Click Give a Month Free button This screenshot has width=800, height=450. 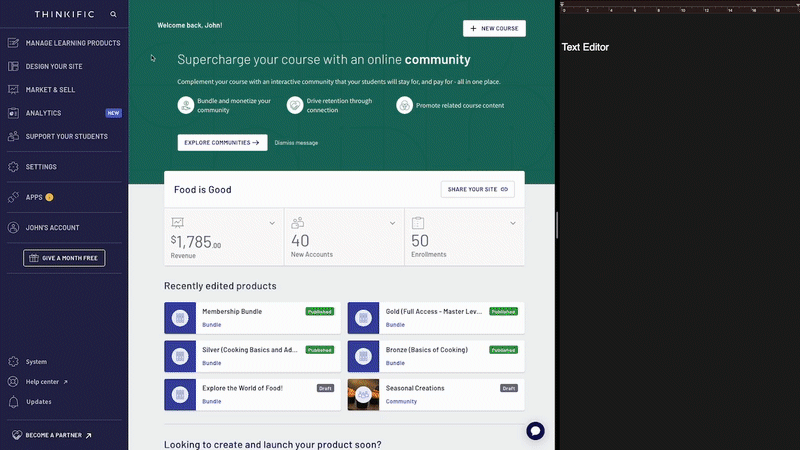click(64, 258)
